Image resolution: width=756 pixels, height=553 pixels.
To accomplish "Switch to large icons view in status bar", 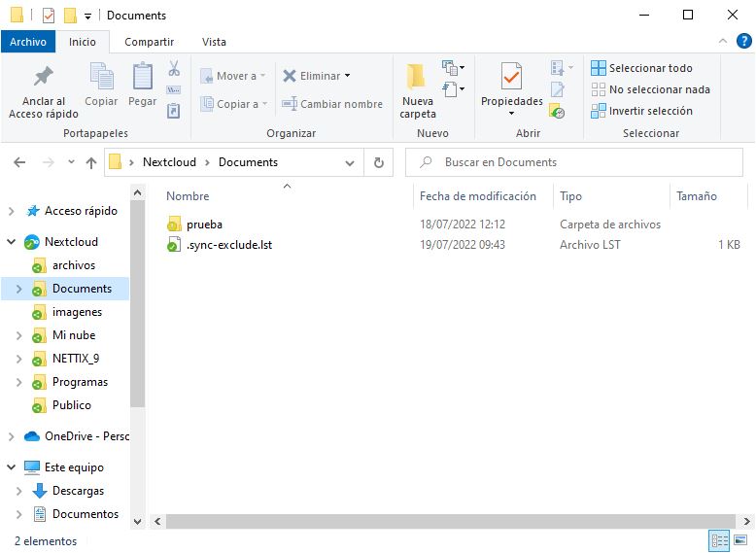I will coord(741,541).
